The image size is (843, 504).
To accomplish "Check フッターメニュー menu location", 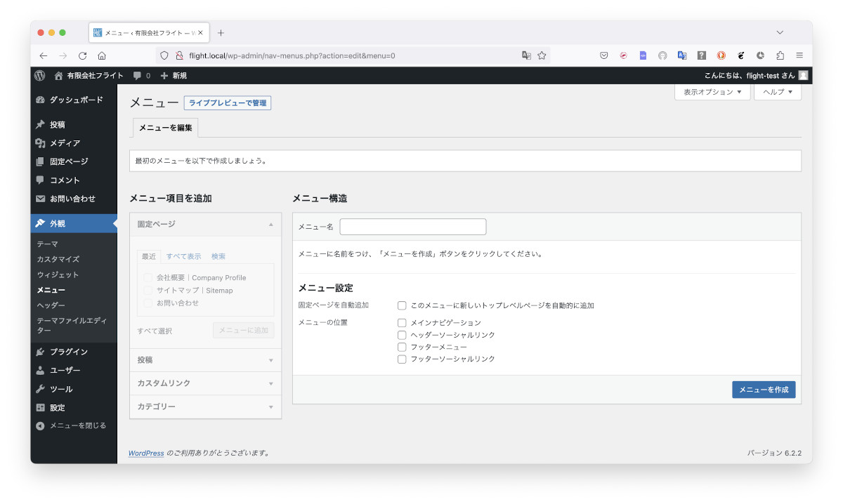I will click(402, 347).
